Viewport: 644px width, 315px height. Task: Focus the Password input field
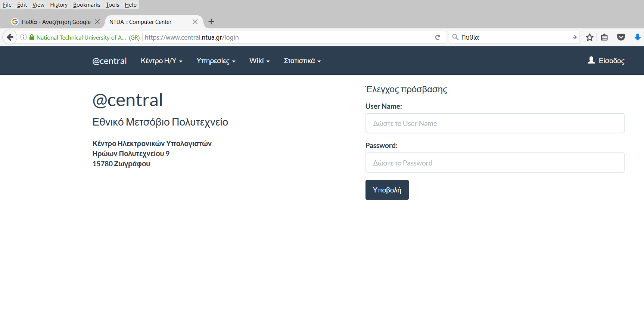coord(495,163)
